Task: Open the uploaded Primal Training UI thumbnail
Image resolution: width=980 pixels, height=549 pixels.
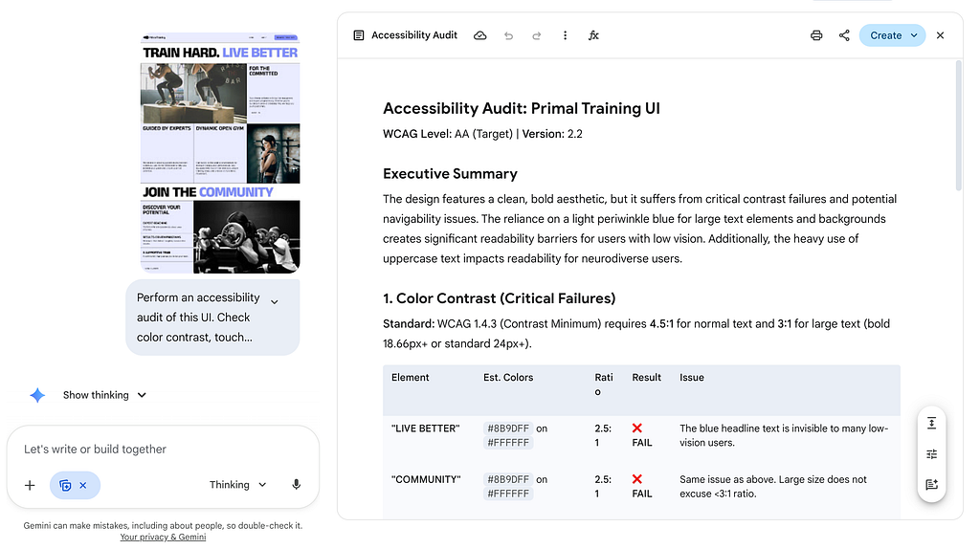Action: (220, 153)
